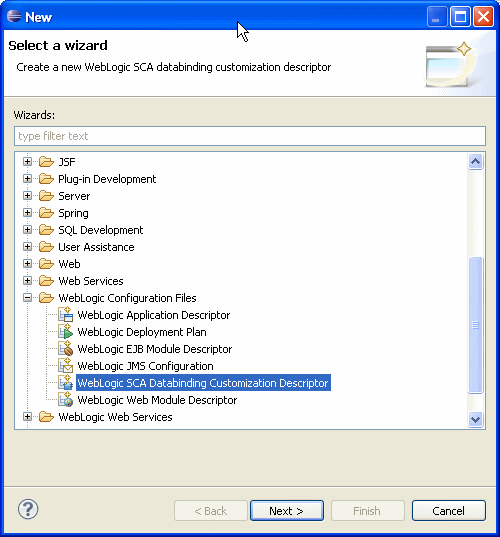Select the JSF label
The width and height of the screenshot is (500, 537).
click(67, 162)
